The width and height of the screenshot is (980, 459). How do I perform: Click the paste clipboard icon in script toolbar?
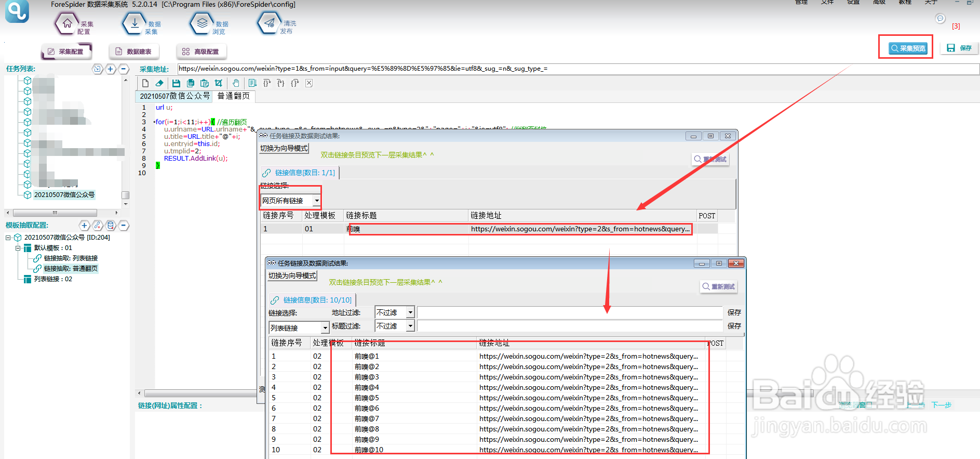[205, 83]
